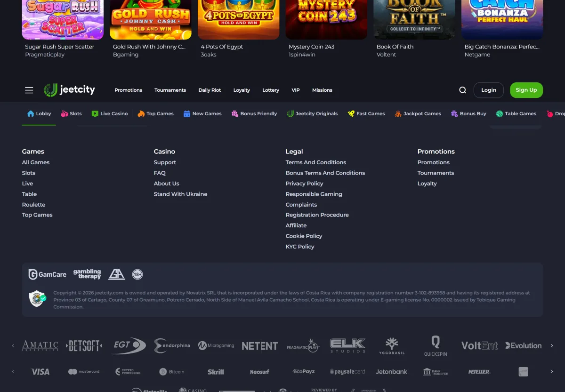Open Missions in the top navigation
Image resolution: width=565 pixels, height=392 pixels.
tap(322, 90)
